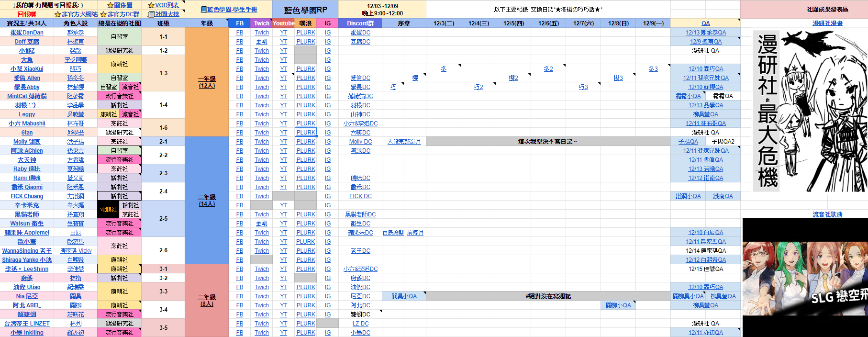Open the 蛋蛋DanDan streamer link
This screenshot has height=337, width=868.
tap(27, 33)
